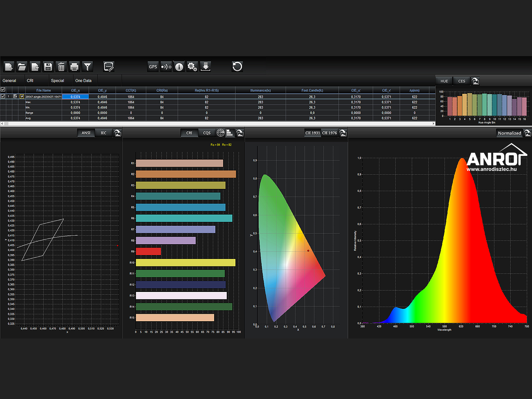The width and height of the screenshot is (532, 399).
Task: Switch chromaticity chart to ANSI
Action: coord(86,133)
